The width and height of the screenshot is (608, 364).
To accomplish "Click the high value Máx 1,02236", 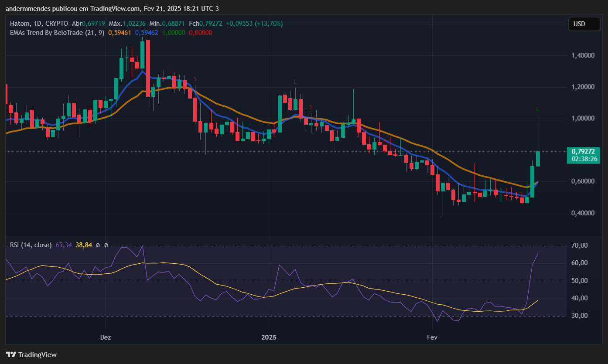I will pyautogui.click(x=127, y=23).
